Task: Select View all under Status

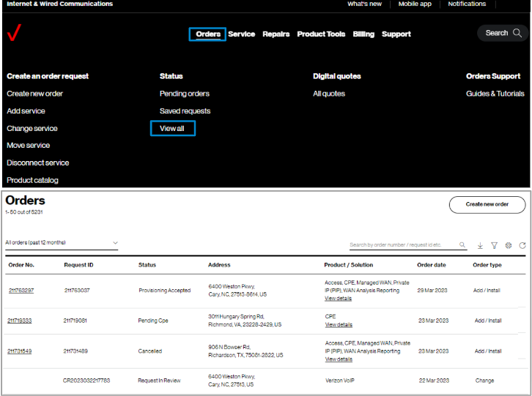Action: (173, 129)
